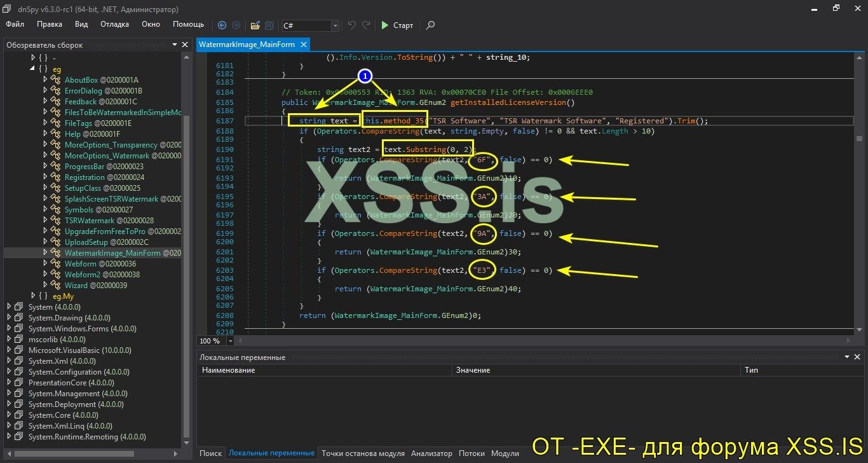Open the Отладка menu

click(114, 24)
